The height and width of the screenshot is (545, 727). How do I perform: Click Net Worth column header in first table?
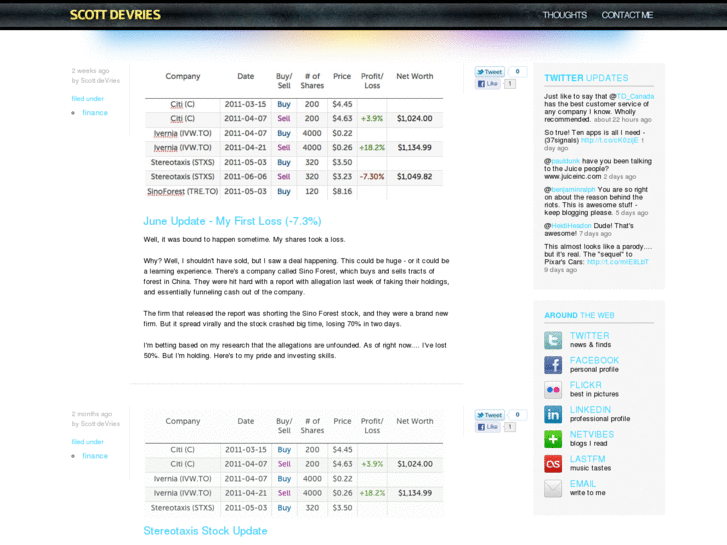point(415,77)
